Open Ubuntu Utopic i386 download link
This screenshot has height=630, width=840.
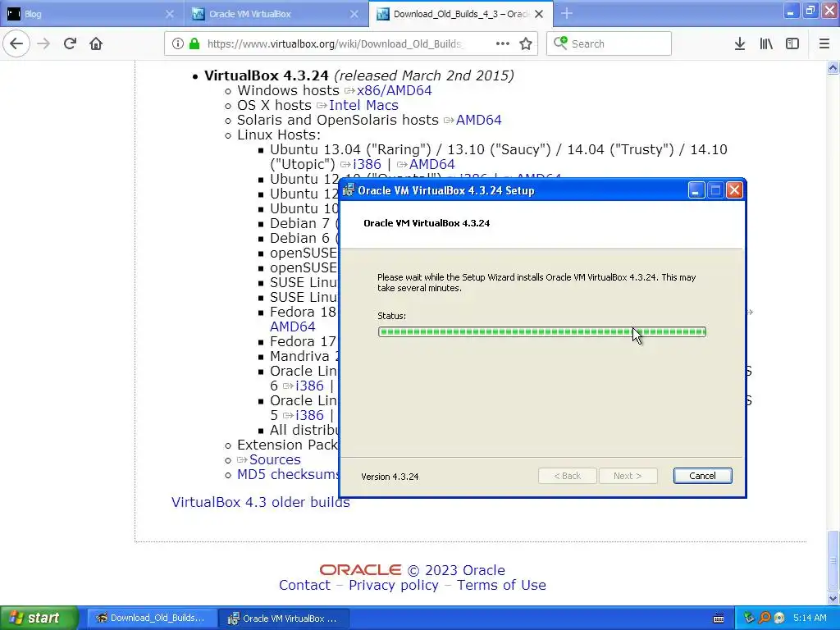[367, 164]
